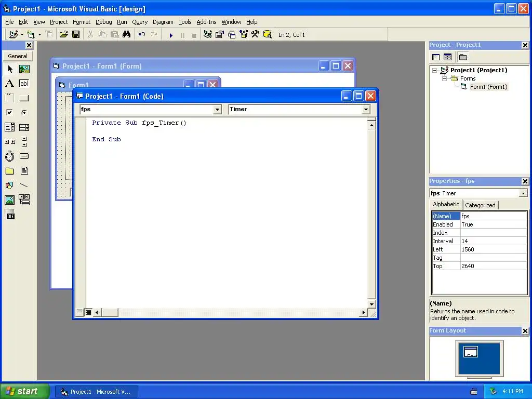This screenshot has height=399, width=532.
Task: Select the Data control tool
Action: [x=24, y=200]
